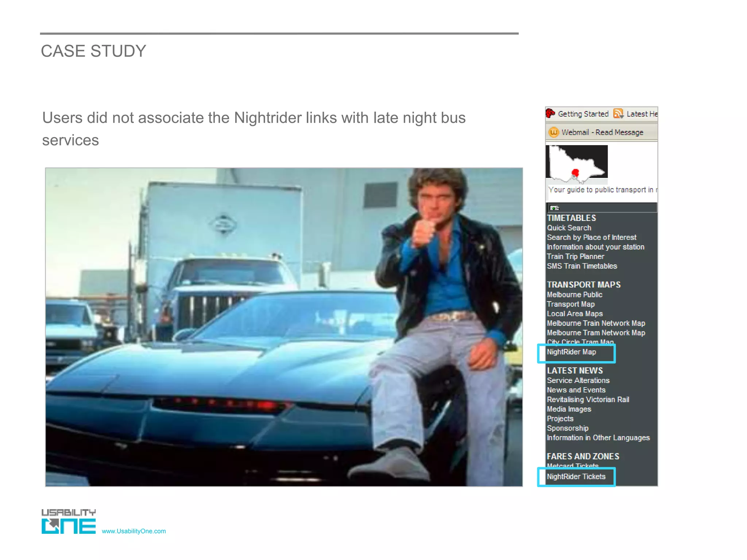Open Revitalising Victorian Rail link
Image resolution: width=747 pixels, height=560 pixels.
tap(588, 400)
